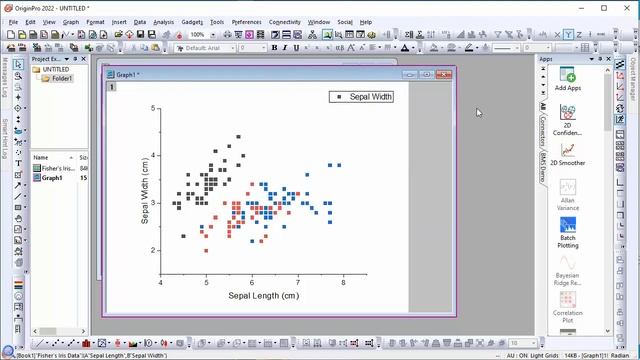Open the Project Explorer panel menu arrow
Image resolution: width=640 pixels, height=360 pixels.
(67, 59)
